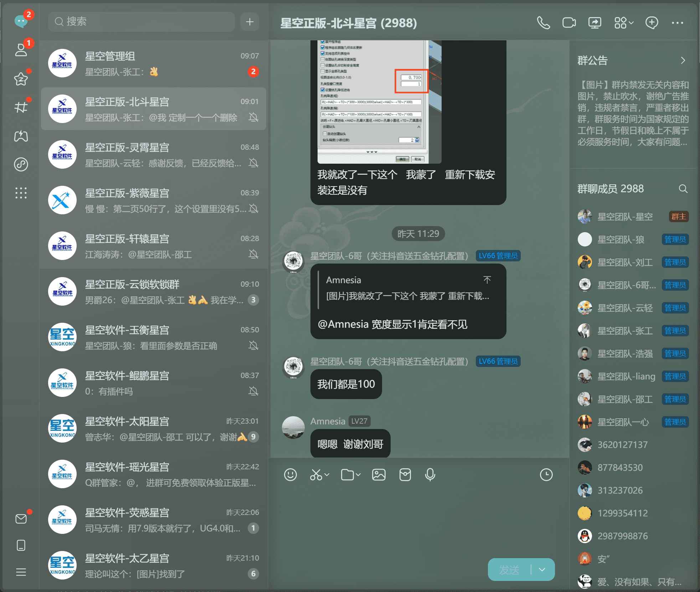Click the 发送 send button

point(509,570)
